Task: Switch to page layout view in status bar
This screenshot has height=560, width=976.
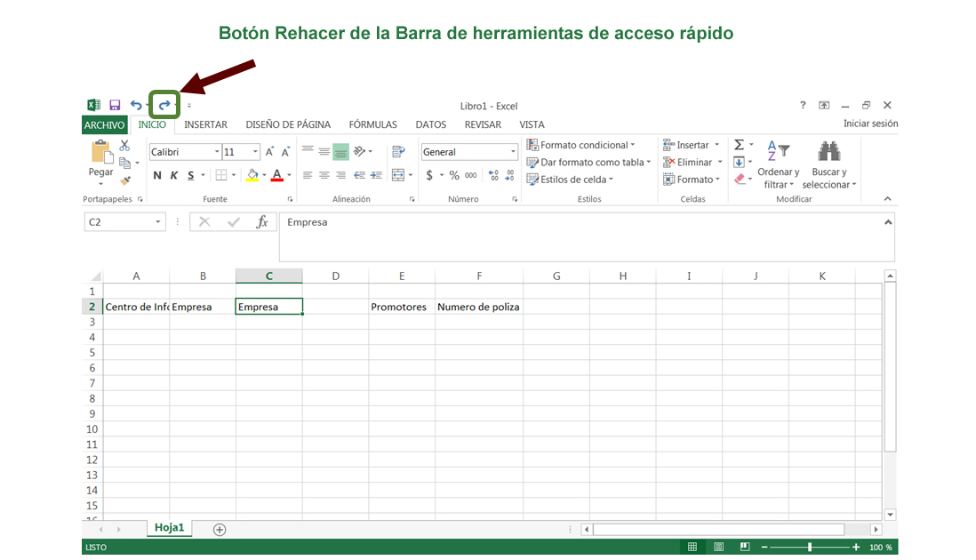Action: (x=719, y=547)
